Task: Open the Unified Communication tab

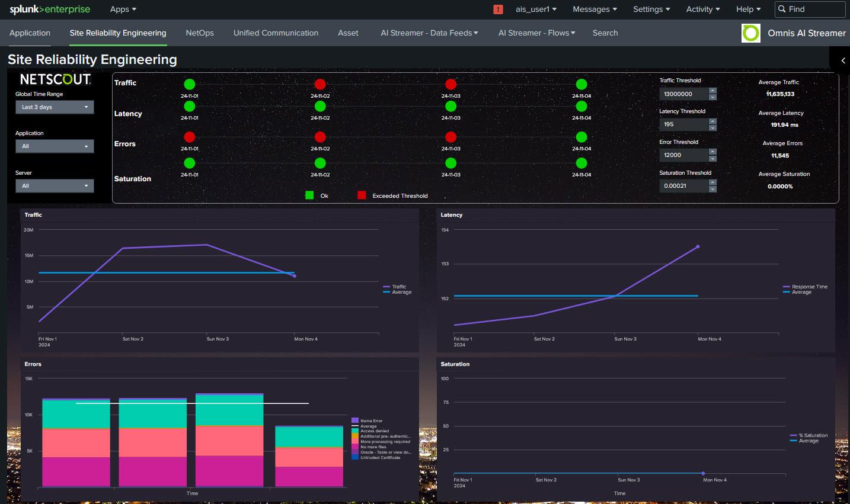Action: click(276, 33)
